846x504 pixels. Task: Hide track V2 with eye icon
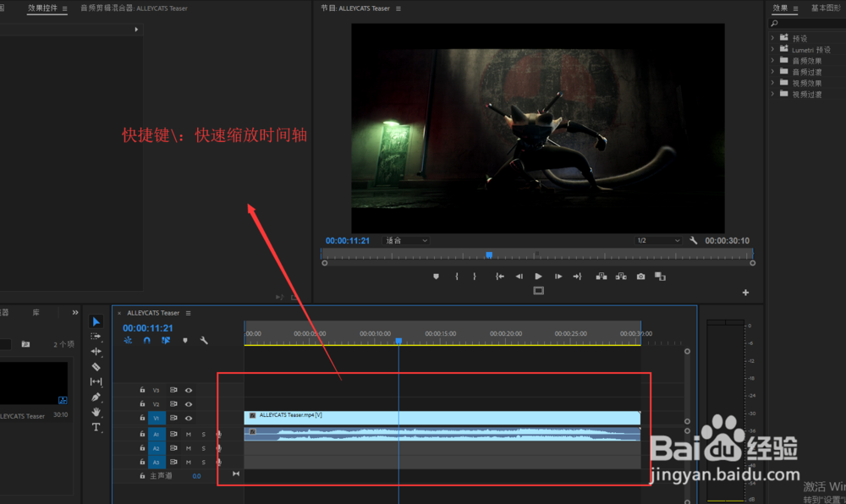click(x=189, y=404)
